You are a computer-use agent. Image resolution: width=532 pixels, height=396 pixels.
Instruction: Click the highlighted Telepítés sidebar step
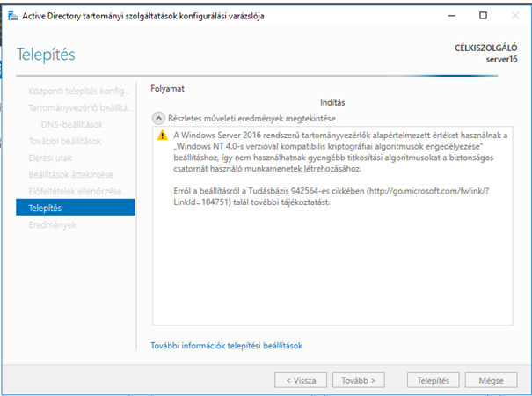[75, 208]
